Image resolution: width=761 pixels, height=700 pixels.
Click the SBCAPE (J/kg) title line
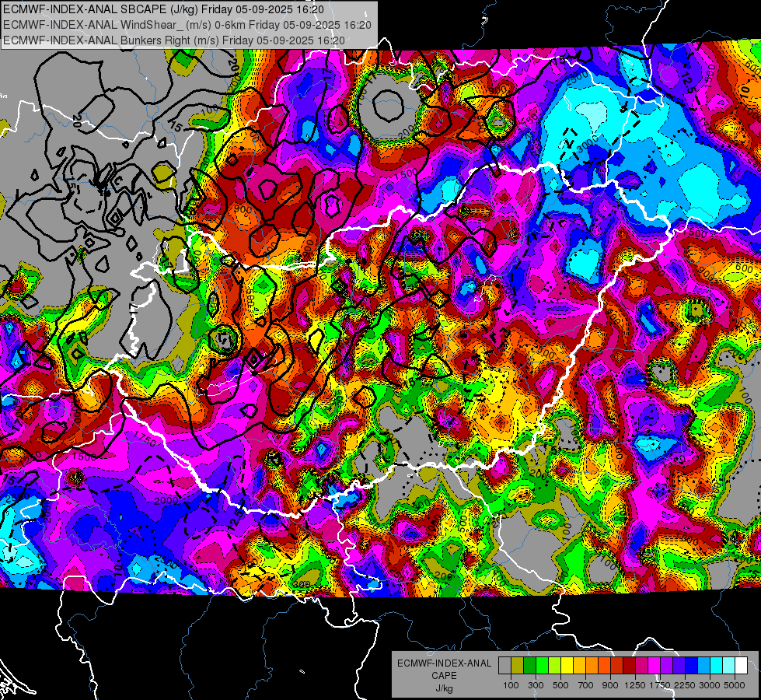[163, 9]
